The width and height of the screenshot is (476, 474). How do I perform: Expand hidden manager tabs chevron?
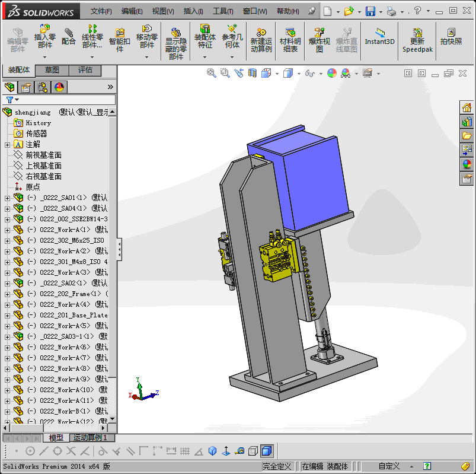point(110,87)
